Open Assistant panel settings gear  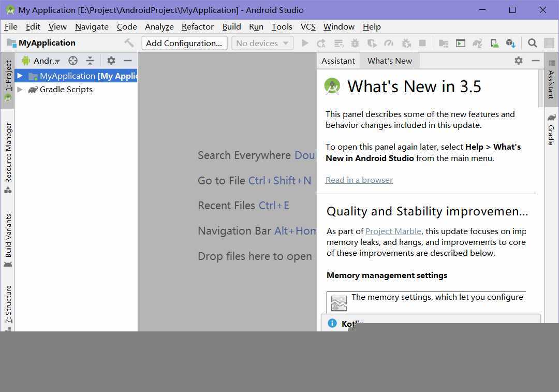click(x=519, y=61)
